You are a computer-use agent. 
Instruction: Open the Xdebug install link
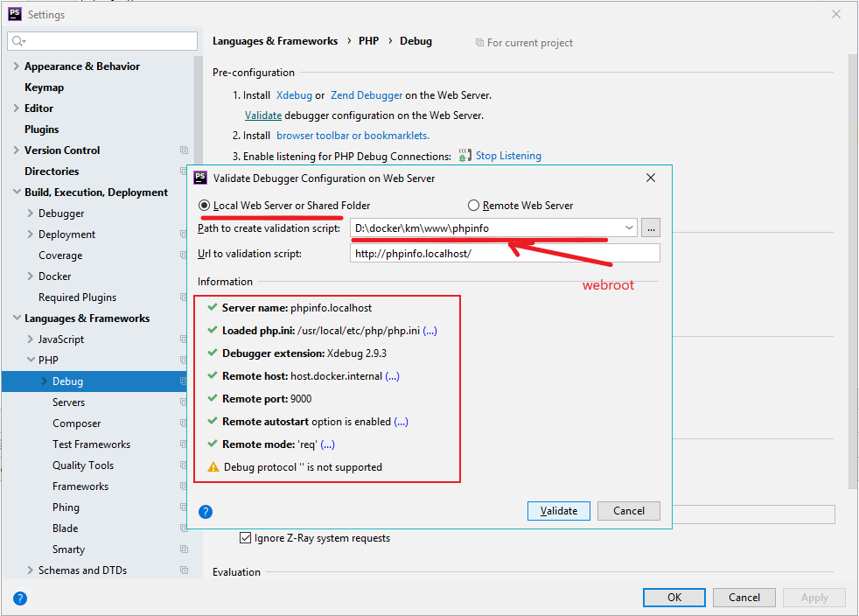point(294,95)
